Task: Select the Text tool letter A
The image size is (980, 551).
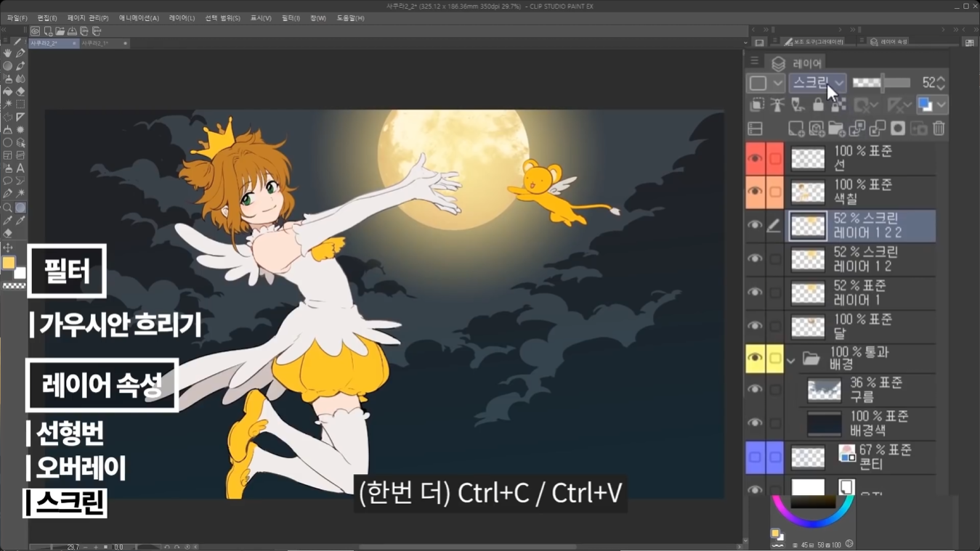Action: (x=20, y=168)
